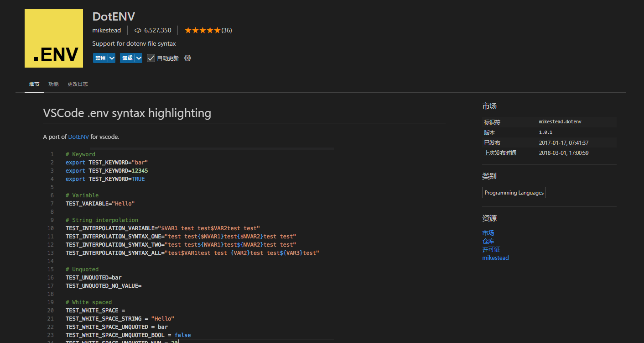Click the 禁用 button
Image resolution: width=644 pixels, height=343 pixels.
pyautogui.click(x=100, y=58)
